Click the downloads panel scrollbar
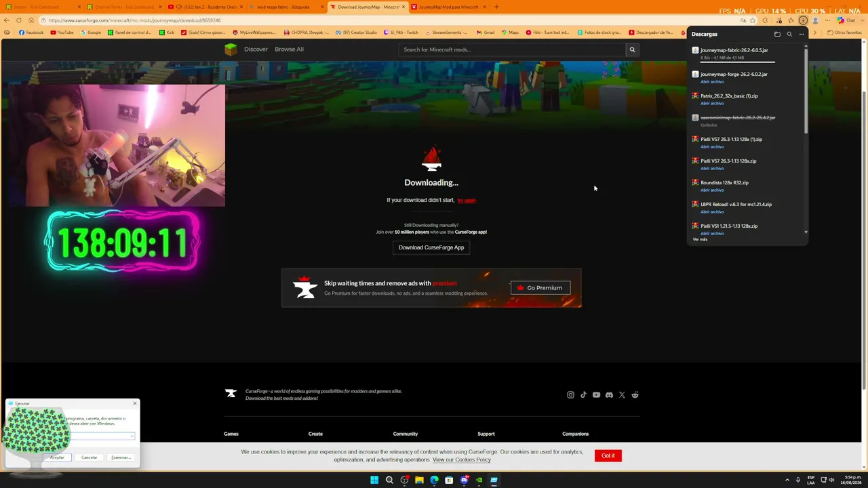This screenshot has width=868, height=488. [806, 91]
